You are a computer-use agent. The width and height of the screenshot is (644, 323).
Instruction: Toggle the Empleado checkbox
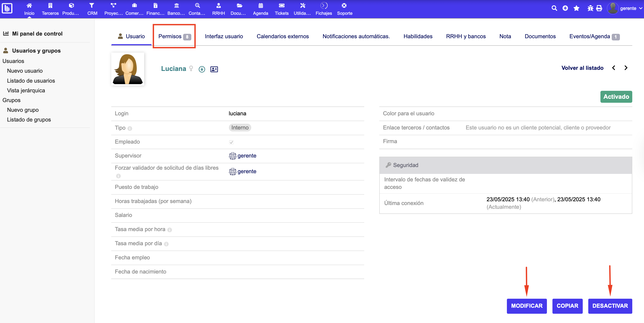coord(231,142)
